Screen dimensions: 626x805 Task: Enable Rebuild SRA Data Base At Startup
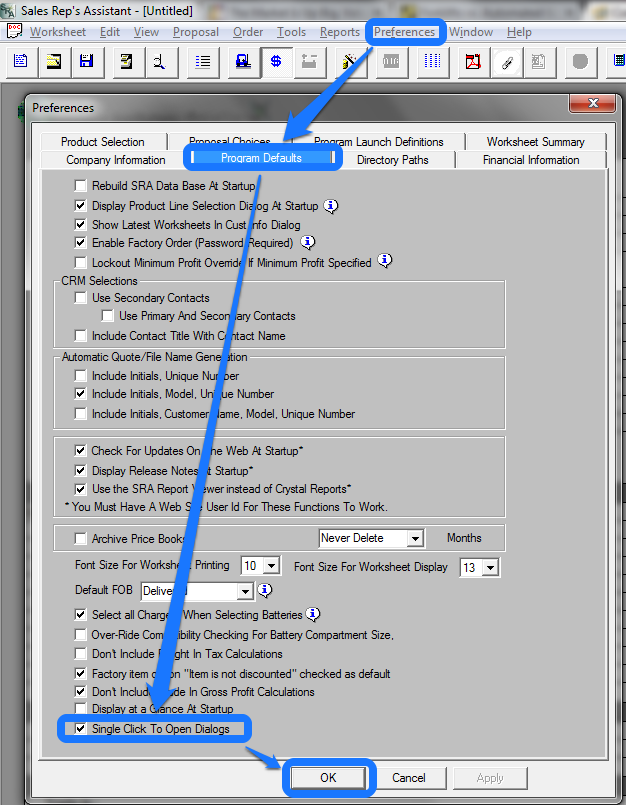(x=81, y=185)
